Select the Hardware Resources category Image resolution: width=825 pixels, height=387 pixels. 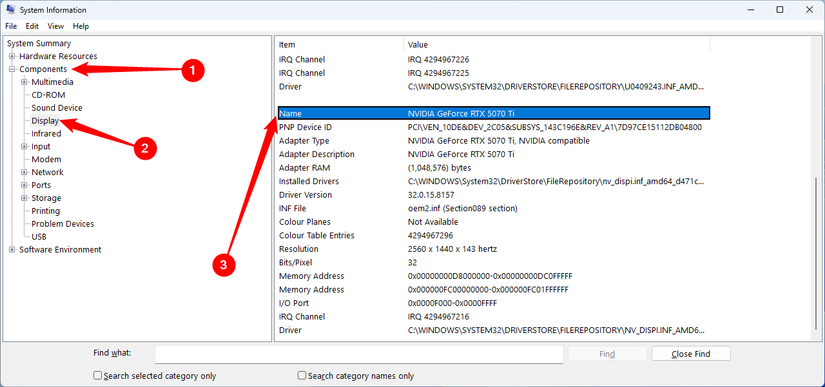click(x=58, y=56)
